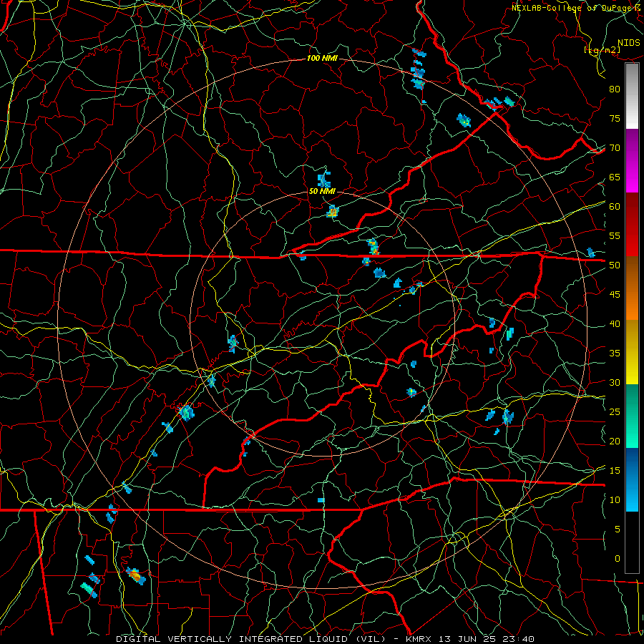The height and width of the screenshot is (644, 644).
Task: Select the orange-brown segment of the color bar
Action: (632, 288)
